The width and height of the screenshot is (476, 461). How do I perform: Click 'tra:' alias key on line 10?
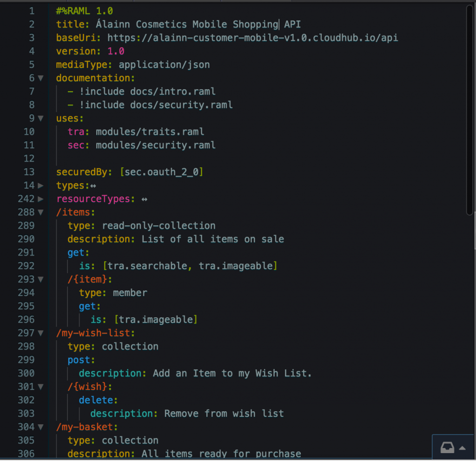coord(78,132)
